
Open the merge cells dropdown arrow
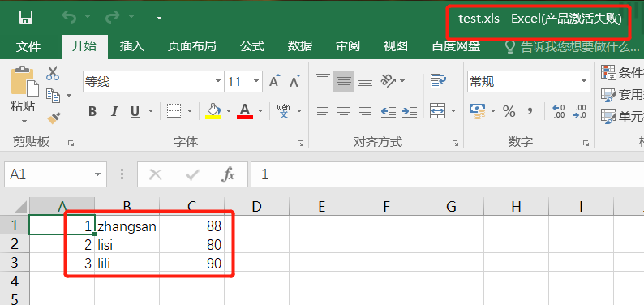453,111
